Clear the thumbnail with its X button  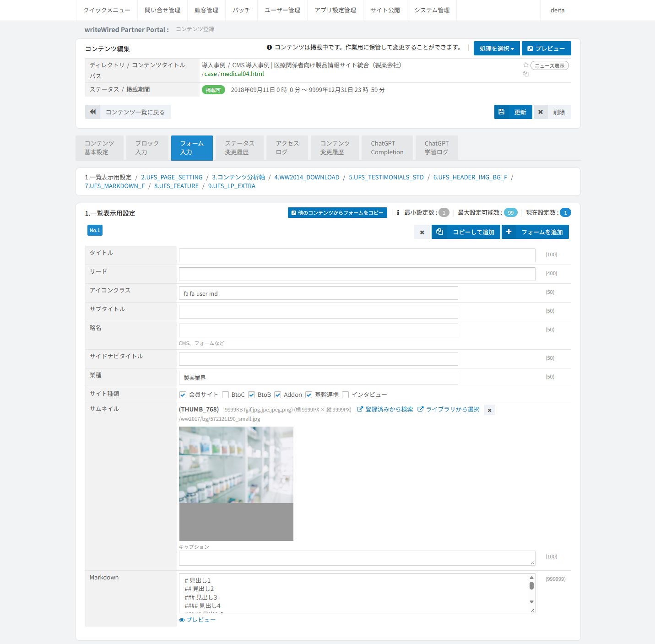click(489, 410)
